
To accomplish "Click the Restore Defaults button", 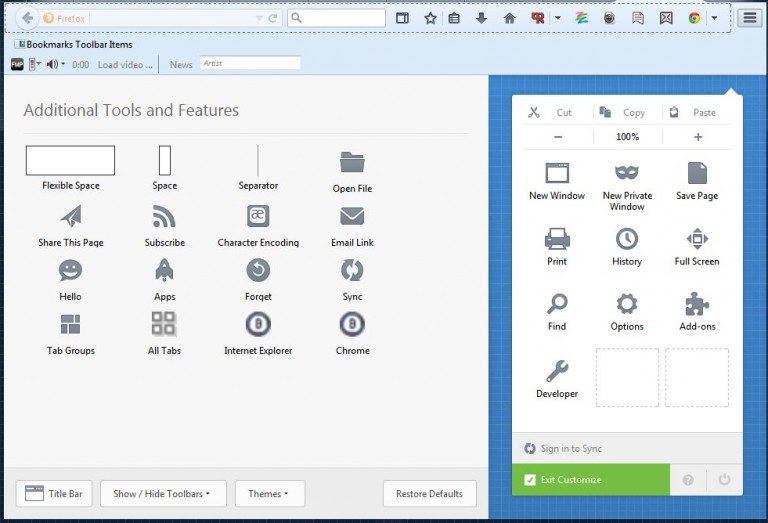I will 429,494.
